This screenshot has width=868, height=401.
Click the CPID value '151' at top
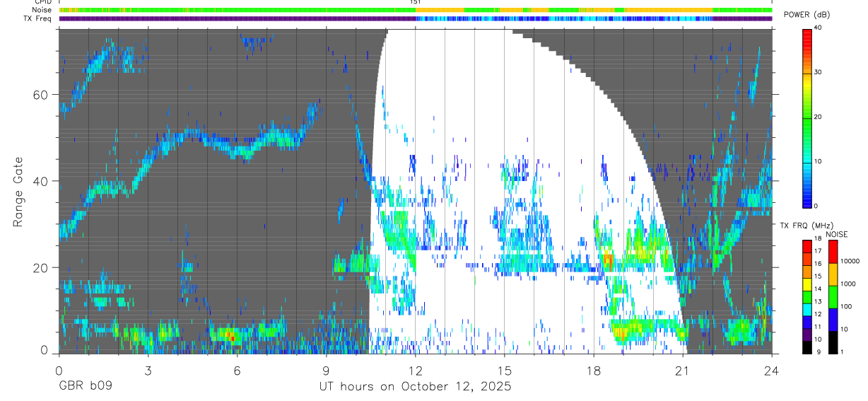pyautogui.click(x=415, y=2)
